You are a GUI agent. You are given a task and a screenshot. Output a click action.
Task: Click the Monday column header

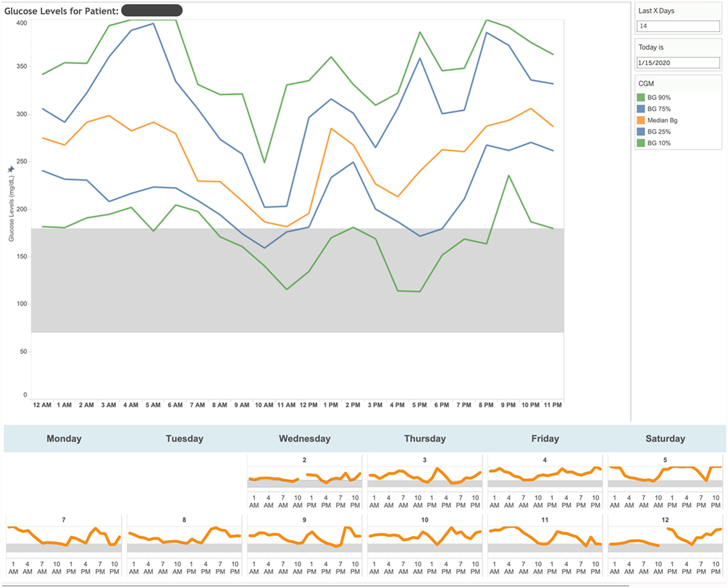coord(64,439)
